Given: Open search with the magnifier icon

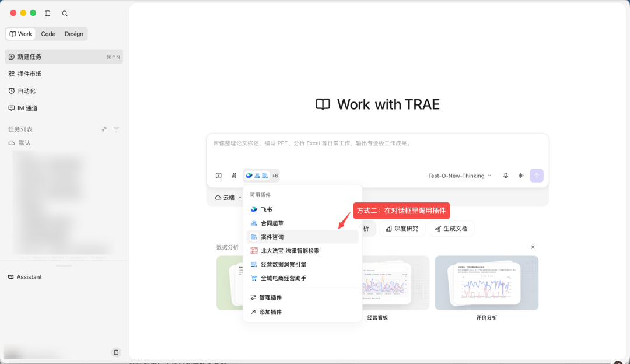Looking at the screenshot, I should pos(65,13).
